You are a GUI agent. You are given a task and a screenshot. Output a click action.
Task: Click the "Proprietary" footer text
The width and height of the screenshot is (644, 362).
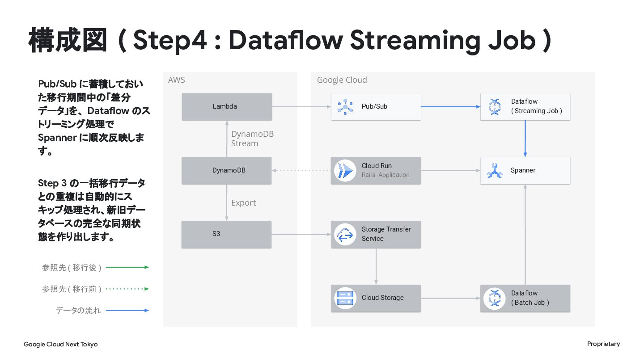click(x=603, y=344)
